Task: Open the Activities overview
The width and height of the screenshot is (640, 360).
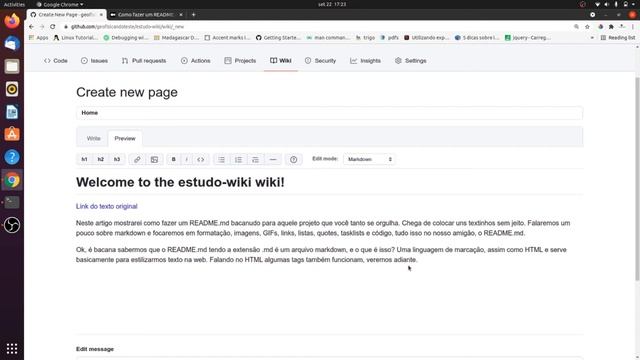Action: tap(14, 4)
